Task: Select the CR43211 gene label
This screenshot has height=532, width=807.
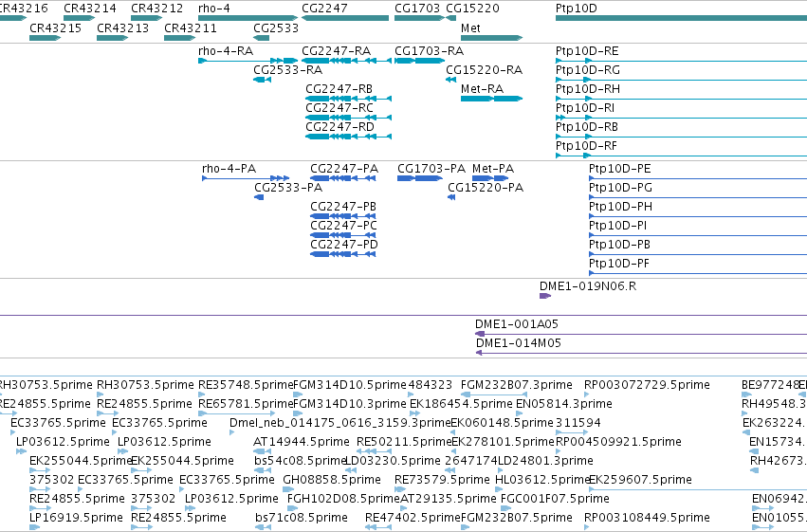Action: click(191, 28)
